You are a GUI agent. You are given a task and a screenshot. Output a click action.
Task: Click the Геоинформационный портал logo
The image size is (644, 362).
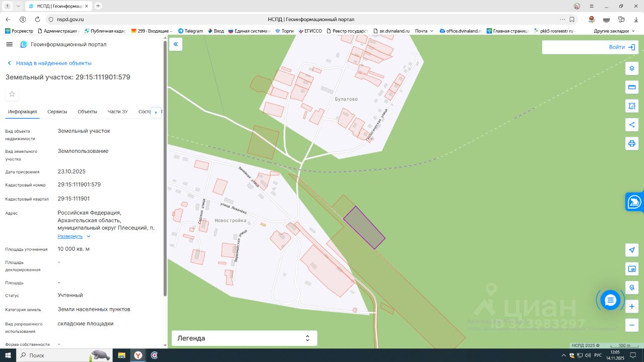pos(63,44)
